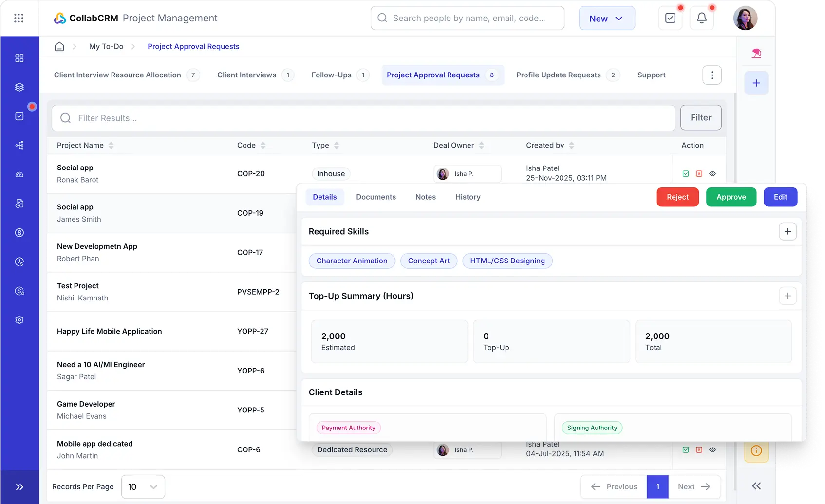Add a required skill with plus icon
Image resolution: width=825 pixels, height=504 pixels.
point(787,231)
